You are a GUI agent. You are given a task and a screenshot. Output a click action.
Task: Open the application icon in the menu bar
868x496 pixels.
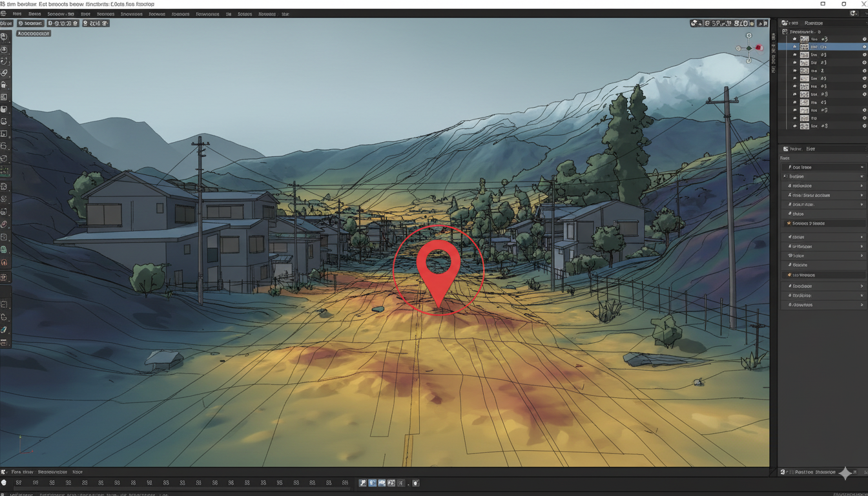click(x=4, y=14)
